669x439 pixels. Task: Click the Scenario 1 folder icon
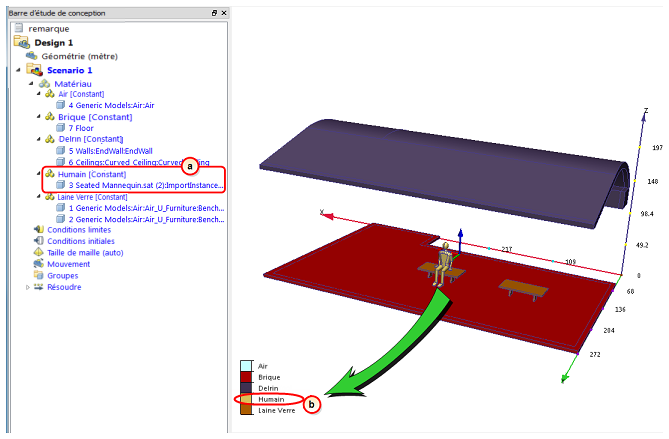34,70
